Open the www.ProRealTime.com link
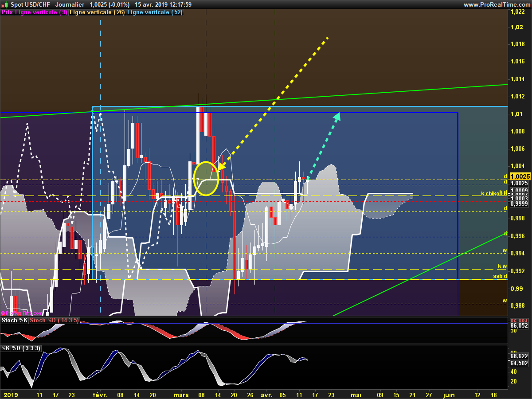The width and height of the screenshot is (532, 399). coord(496,4)
